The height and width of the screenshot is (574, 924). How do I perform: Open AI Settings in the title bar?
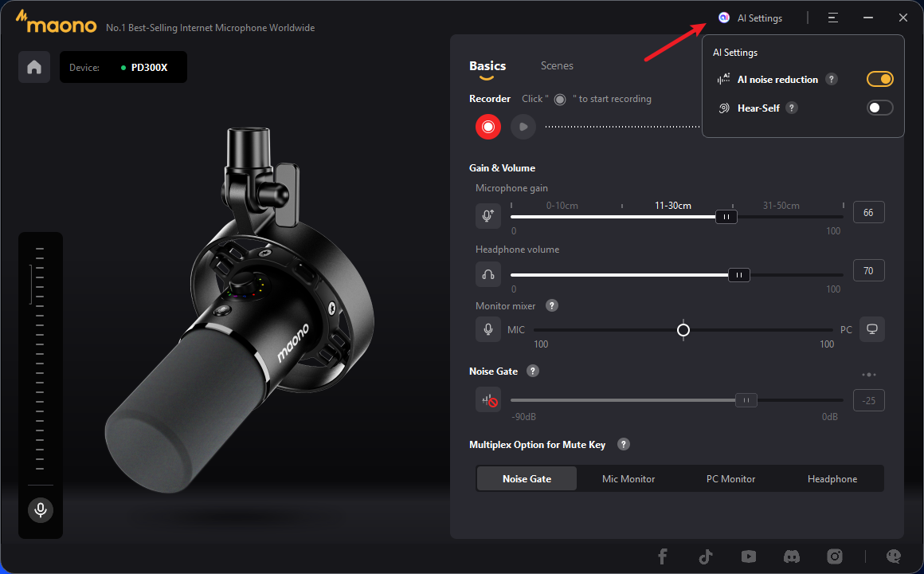pyautogui.click(x=753, y=17)
